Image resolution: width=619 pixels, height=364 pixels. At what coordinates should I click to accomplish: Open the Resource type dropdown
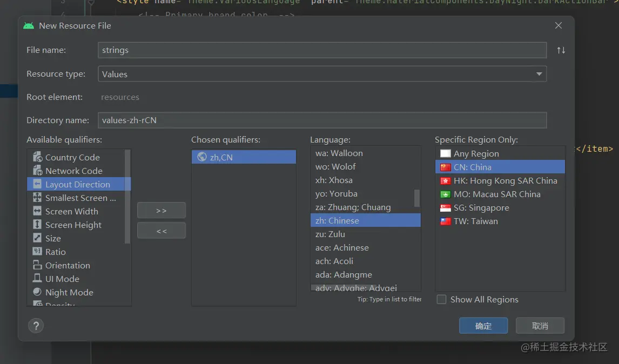pyautogui.click(x=322, y=74)
